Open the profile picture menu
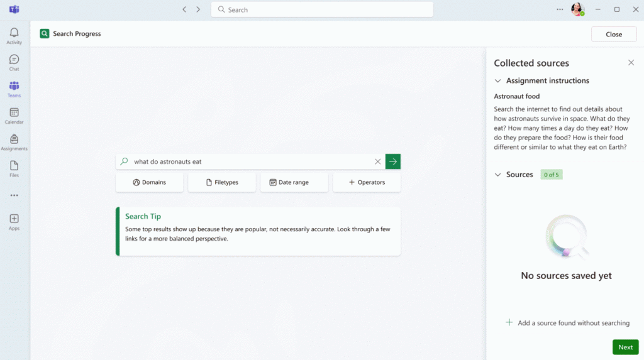Image resolution: width=644 pixels, height=360 pixels. 577,9
